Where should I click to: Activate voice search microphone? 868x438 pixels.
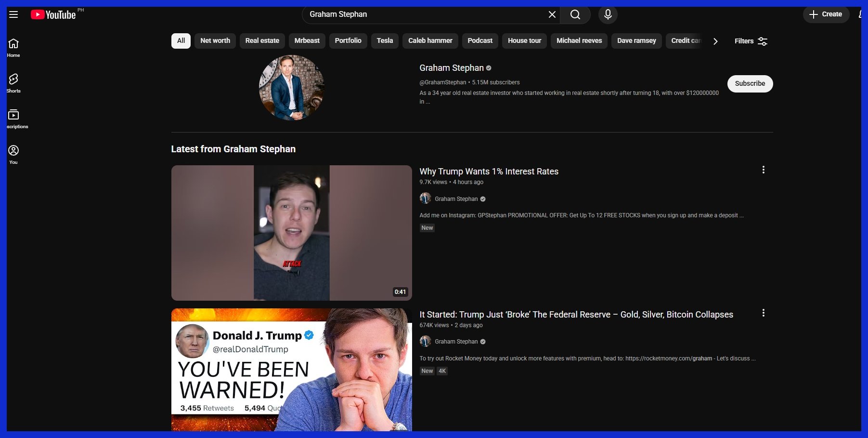click(x=608, y=14)
